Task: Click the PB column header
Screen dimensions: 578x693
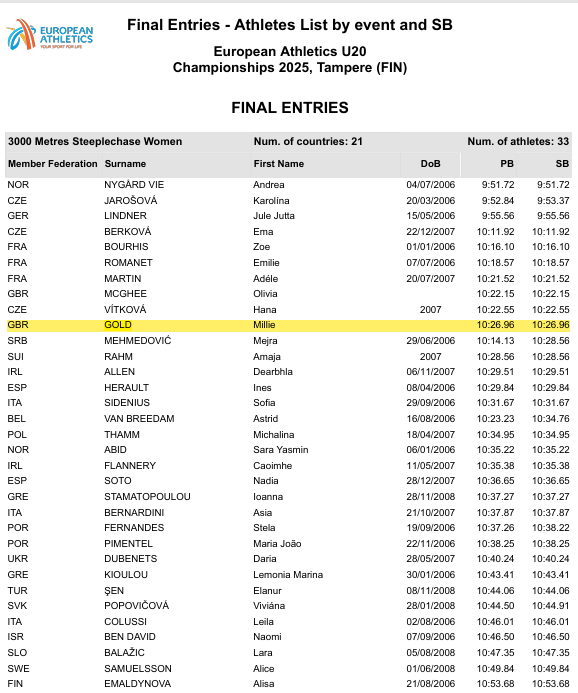Action: click(507, 164)
